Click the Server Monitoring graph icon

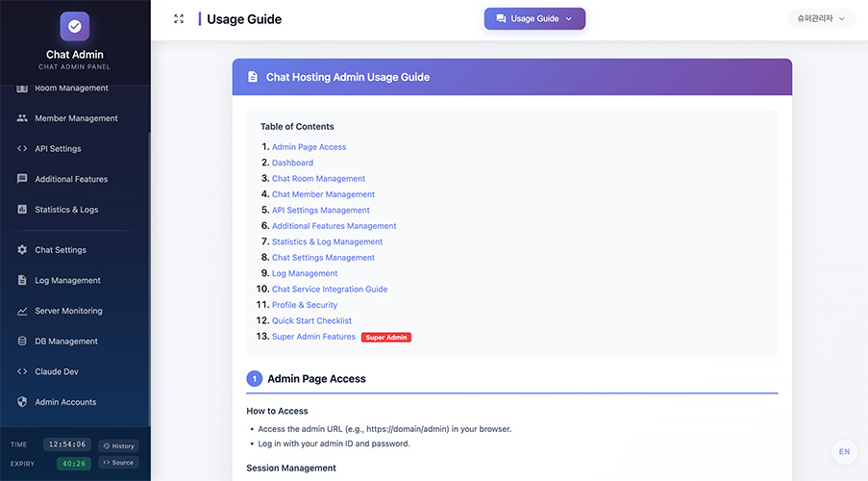click(22, 311)
